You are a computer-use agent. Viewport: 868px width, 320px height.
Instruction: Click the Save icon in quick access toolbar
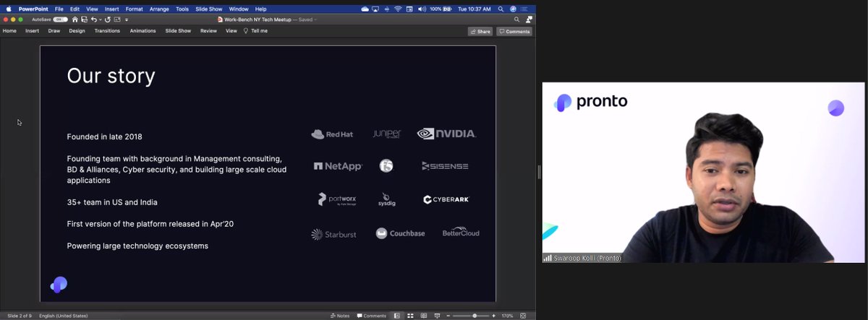[x=84, y=20]
